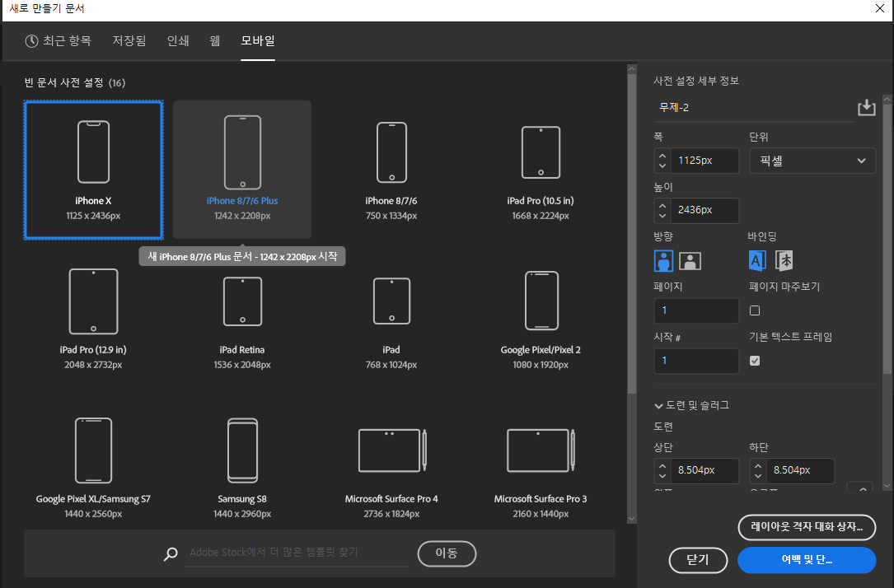The height and width of the screenshot is (588, 894).
Task: Open the 모바일 tab
Action: (x=258, y=41)
